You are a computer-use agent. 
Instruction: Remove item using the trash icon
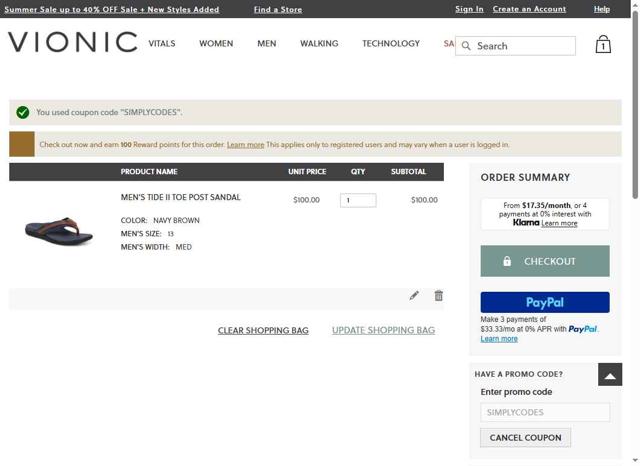click(x=438, y=295)
